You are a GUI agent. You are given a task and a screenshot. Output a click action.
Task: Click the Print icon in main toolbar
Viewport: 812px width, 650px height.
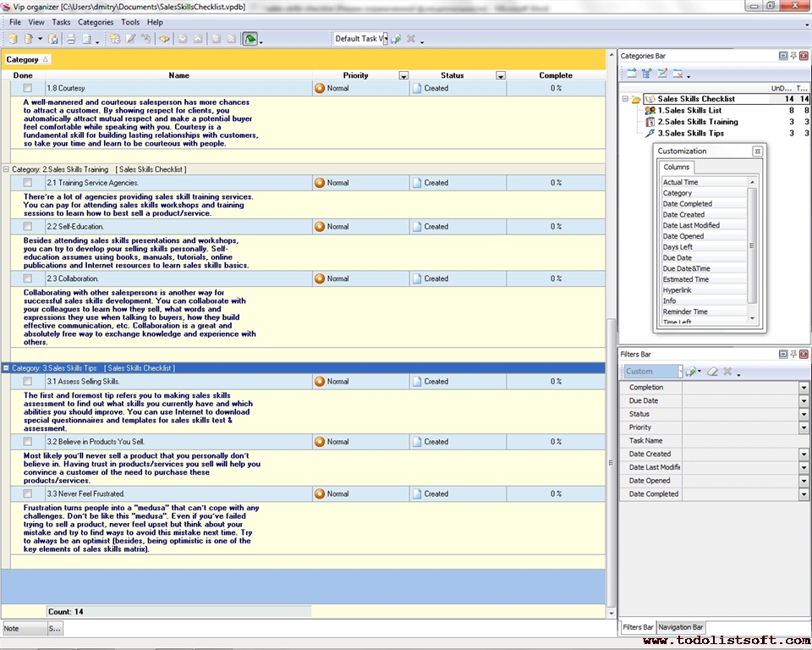pyautogui.click(x=71, y=39)
